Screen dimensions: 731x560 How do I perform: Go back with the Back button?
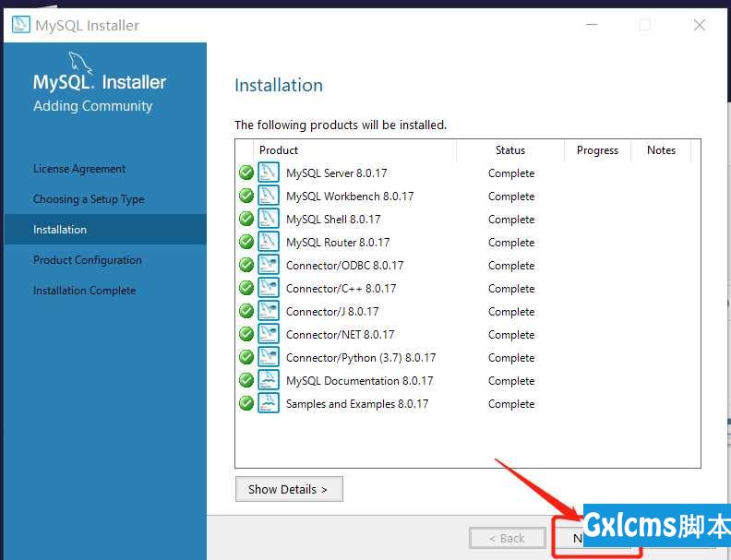point(508,539)
